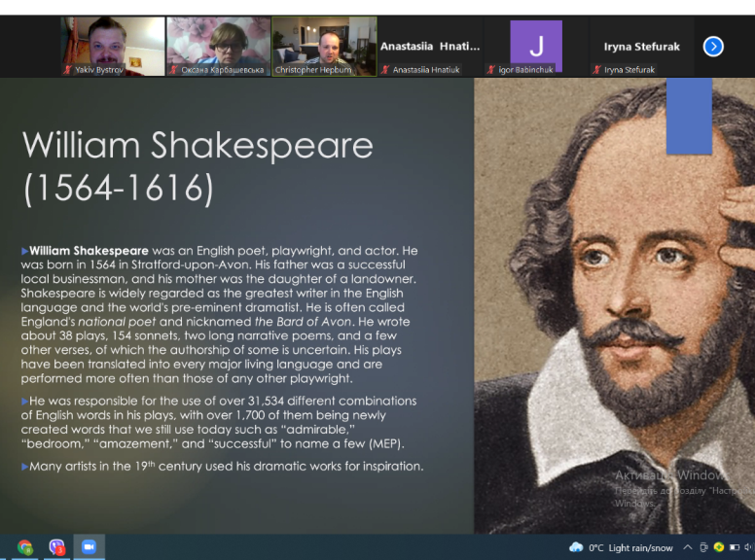Click the volume speaker tray icon

pos(749,547)
